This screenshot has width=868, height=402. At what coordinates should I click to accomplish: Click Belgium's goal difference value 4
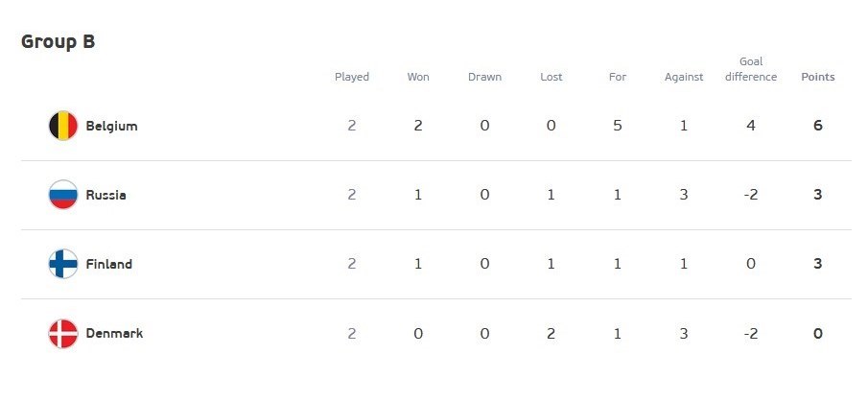751,126
